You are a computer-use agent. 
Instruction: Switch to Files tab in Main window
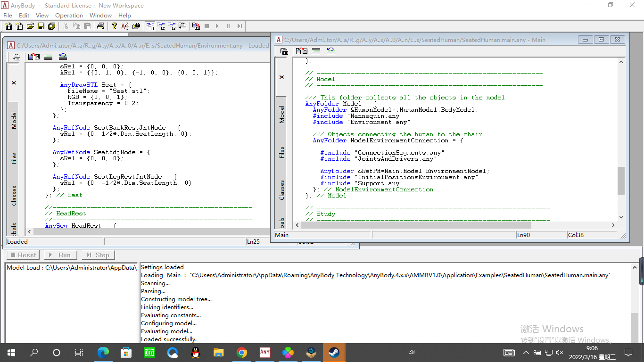coord(282,152)
